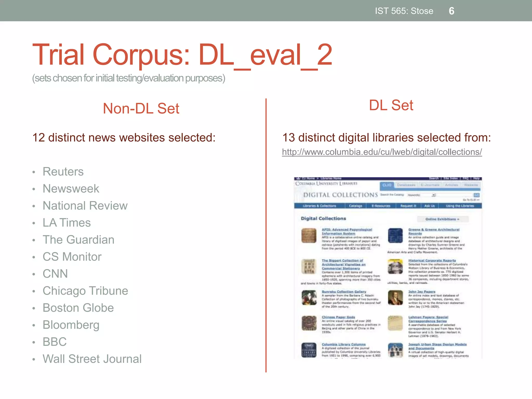Click the Biggert Collection building thumbnail

[309, 266]
